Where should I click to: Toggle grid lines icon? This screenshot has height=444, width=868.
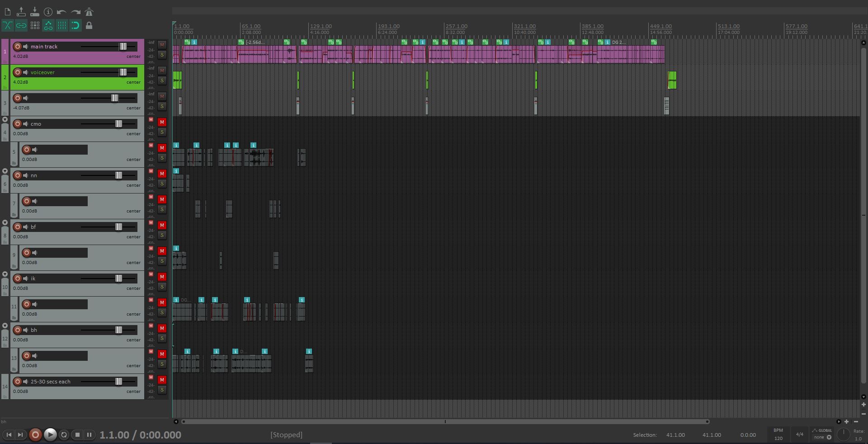(62, 25)
